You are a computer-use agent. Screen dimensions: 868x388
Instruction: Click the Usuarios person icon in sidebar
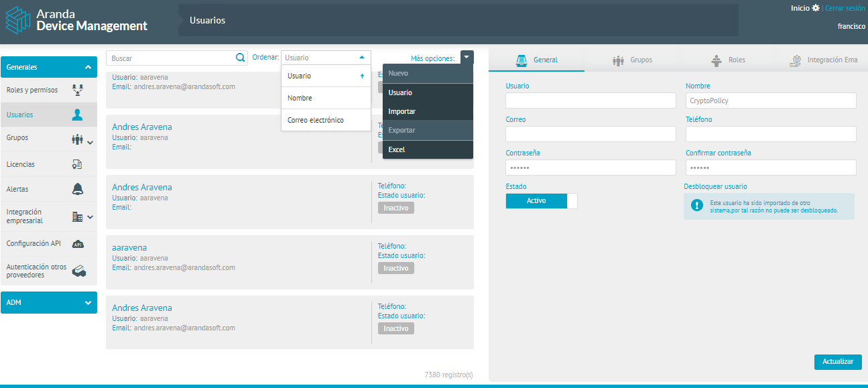point(77,115)
